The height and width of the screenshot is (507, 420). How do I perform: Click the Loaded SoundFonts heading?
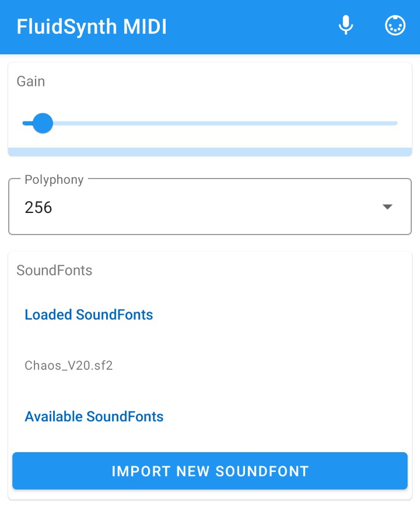[x=89, y=315]
